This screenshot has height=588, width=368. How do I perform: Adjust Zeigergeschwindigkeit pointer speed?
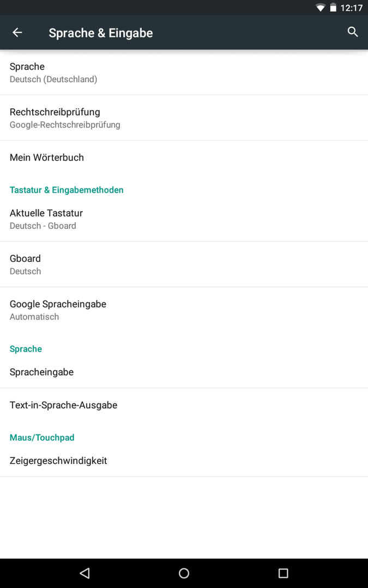click(184, 461)
